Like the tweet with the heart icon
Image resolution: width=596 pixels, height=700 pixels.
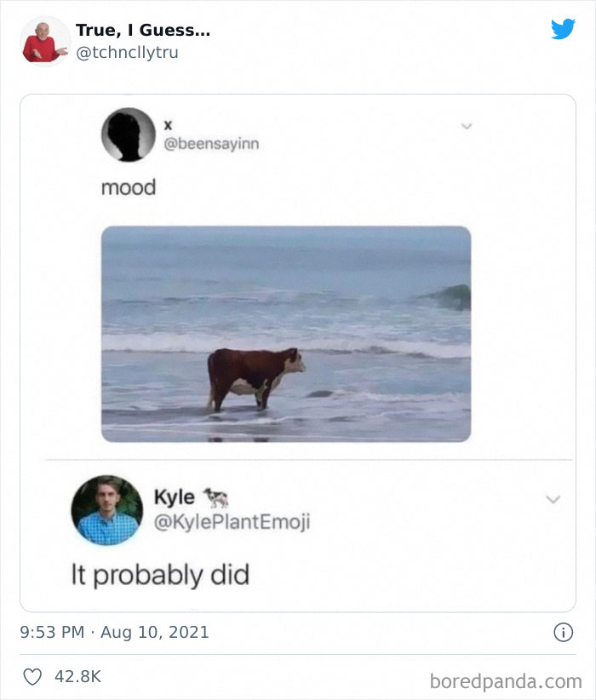coord(32,677)
